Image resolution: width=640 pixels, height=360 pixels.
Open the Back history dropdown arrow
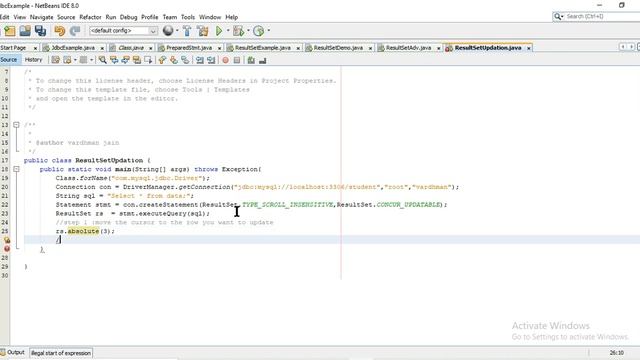[x=75, y=60]
